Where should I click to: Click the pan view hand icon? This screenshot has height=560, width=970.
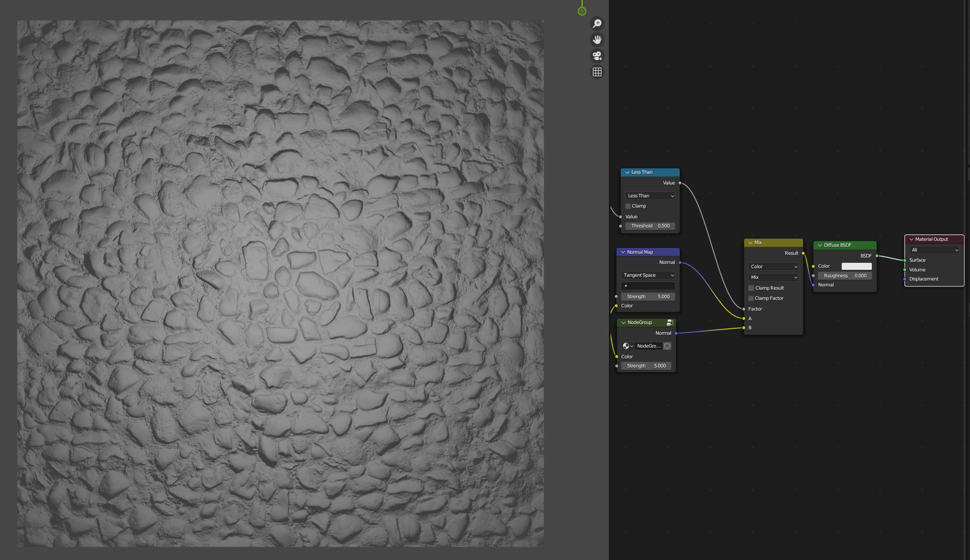(x=597, y=40)
